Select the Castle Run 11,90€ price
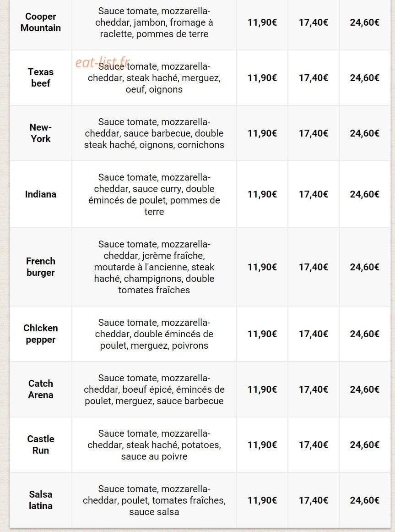 click(x=262, y=444)
